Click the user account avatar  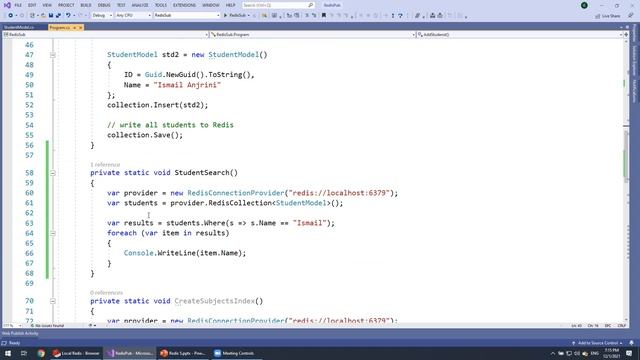coord(584,5)
